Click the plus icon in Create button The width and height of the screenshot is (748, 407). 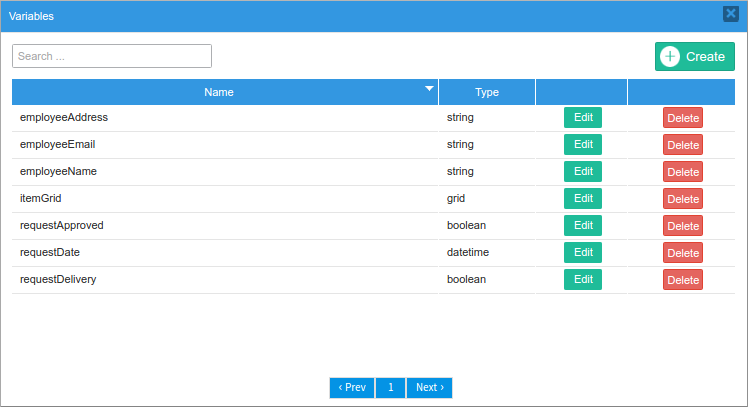click(670, 57)
